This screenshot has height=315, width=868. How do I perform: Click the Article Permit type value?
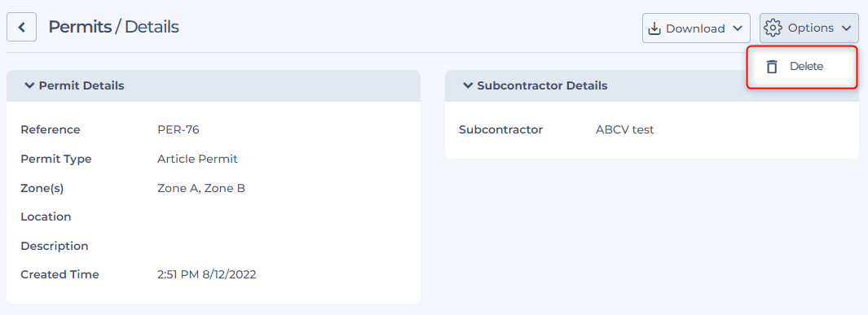pyautogui.click(x=197, y=160)
